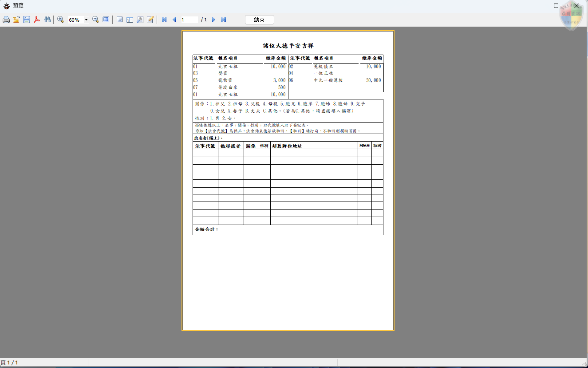Expand the 60% zoom level dropdown

click(x=86, y=20)
